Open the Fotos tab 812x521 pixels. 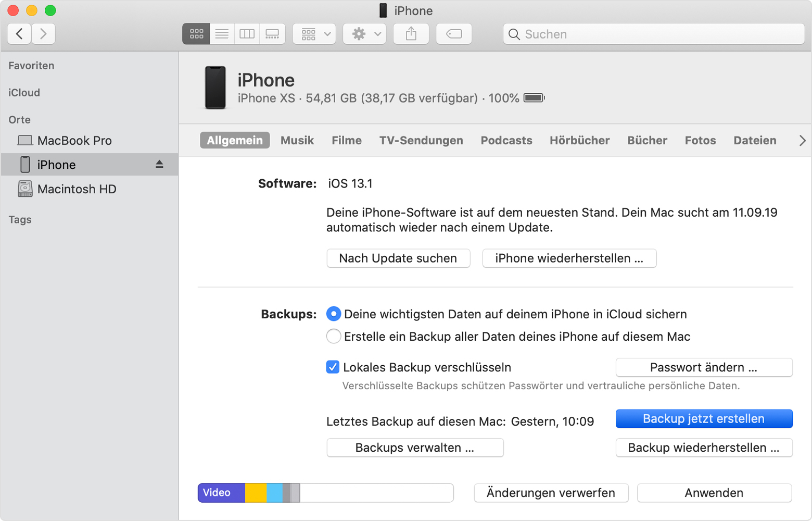pos(701,140)
